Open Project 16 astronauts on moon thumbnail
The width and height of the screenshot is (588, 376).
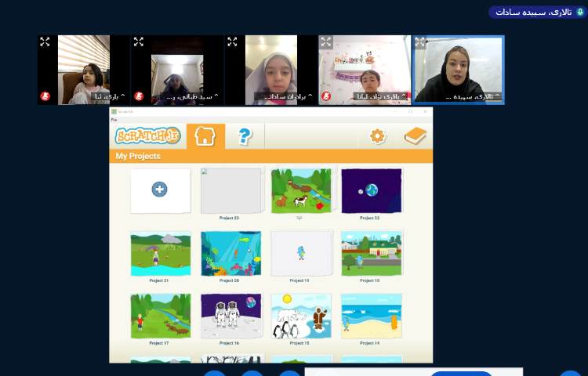pos(230,316)
